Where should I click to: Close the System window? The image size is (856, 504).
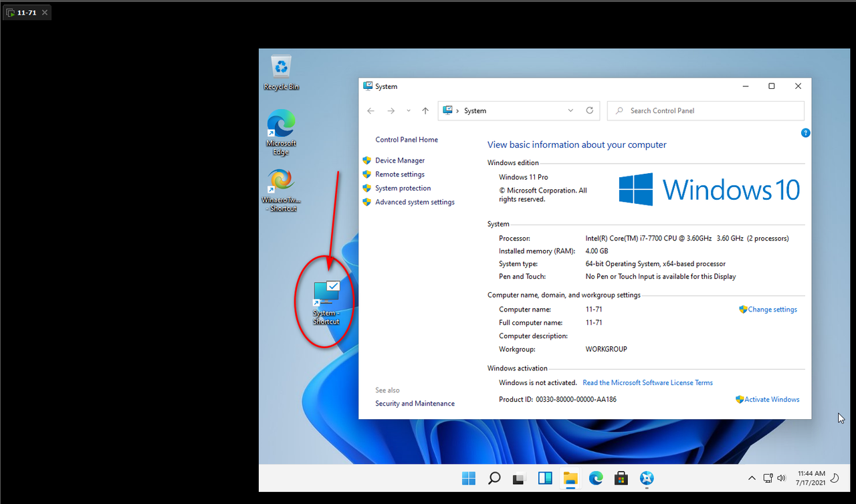(x=798, y=86)
